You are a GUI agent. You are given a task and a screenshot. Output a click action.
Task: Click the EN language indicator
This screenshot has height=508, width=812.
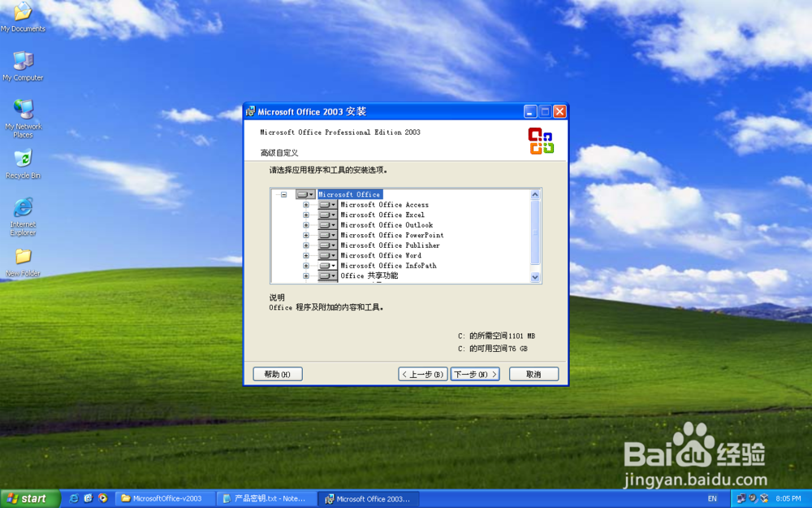(712, 498)
